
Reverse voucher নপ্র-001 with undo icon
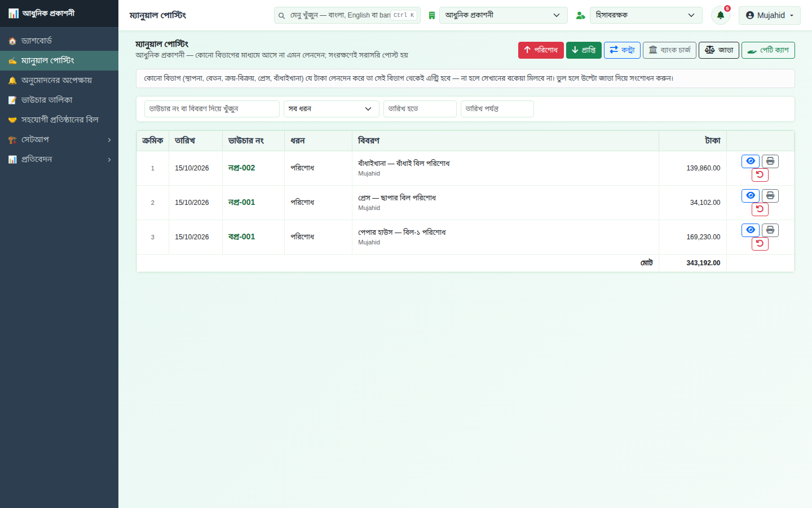click(760, 209)
